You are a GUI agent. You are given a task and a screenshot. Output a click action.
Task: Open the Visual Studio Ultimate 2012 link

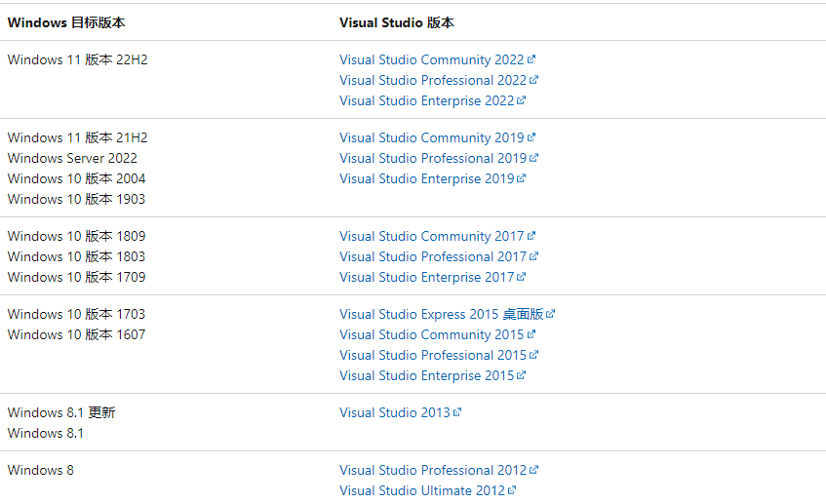422,490
